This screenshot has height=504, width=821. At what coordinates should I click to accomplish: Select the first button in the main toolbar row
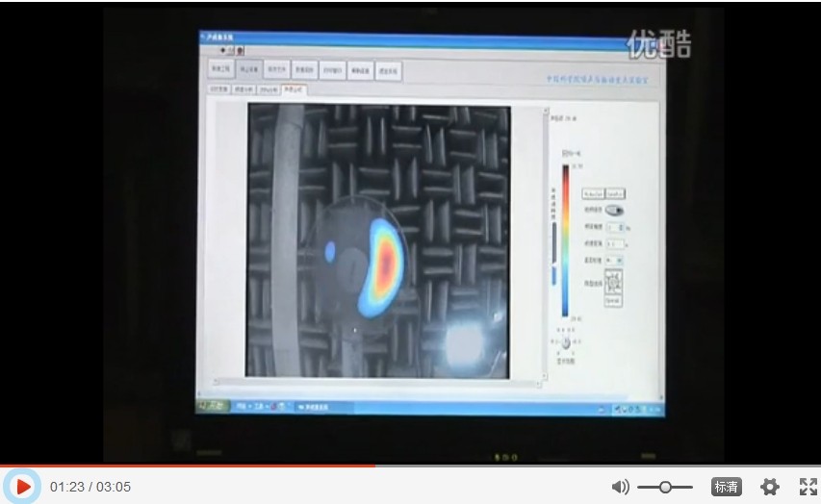[221, 69]
